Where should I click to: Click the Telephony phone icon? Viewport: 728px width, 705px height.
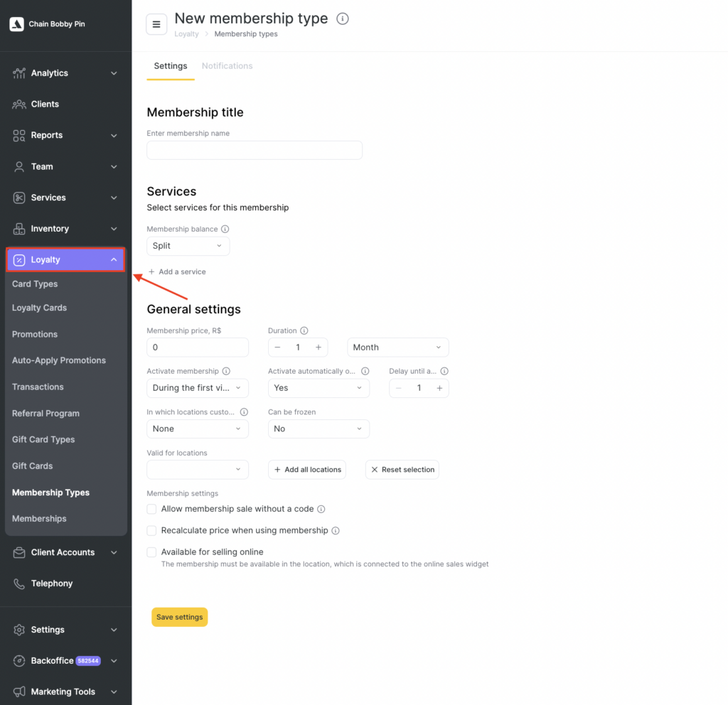pyautogui.click(x=19, y=583)
